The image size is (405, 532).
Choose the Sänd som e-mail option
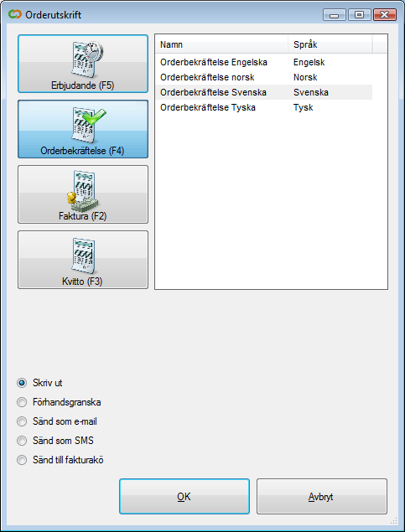tap(22, 421)
